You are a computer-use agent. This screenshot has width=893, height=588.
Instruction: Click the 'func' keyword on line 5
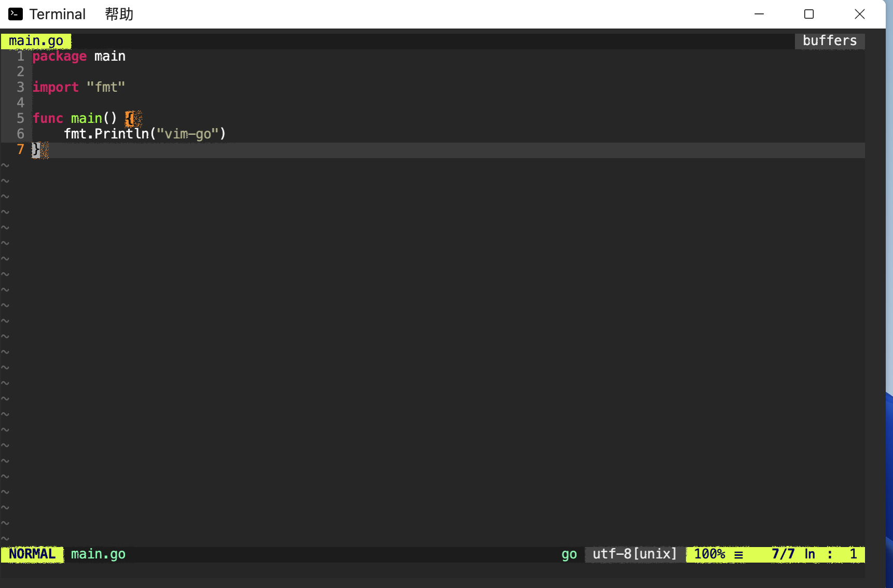[48, 118]
